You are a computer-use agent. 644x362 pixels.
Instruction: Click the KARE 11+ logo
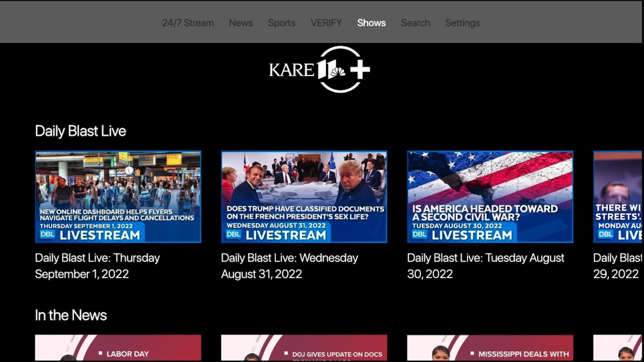click(320, 69)
